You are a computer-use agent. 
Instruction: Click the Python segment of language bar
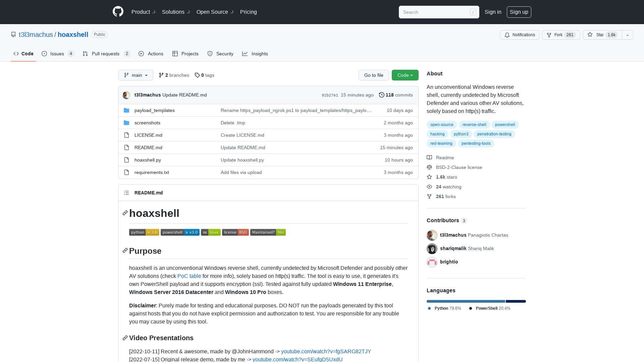click(466, 301)
